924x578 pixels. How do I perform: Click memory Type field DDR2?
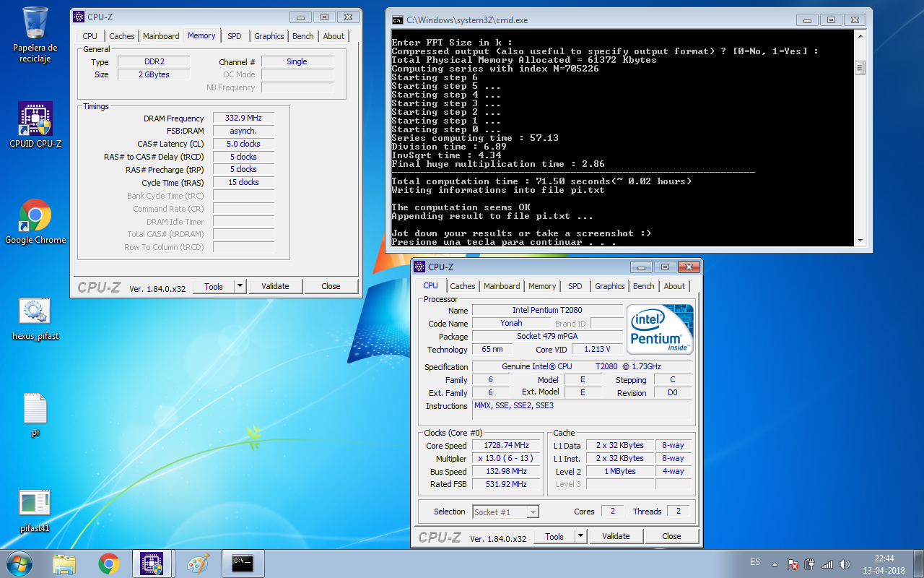click(154, 61)
